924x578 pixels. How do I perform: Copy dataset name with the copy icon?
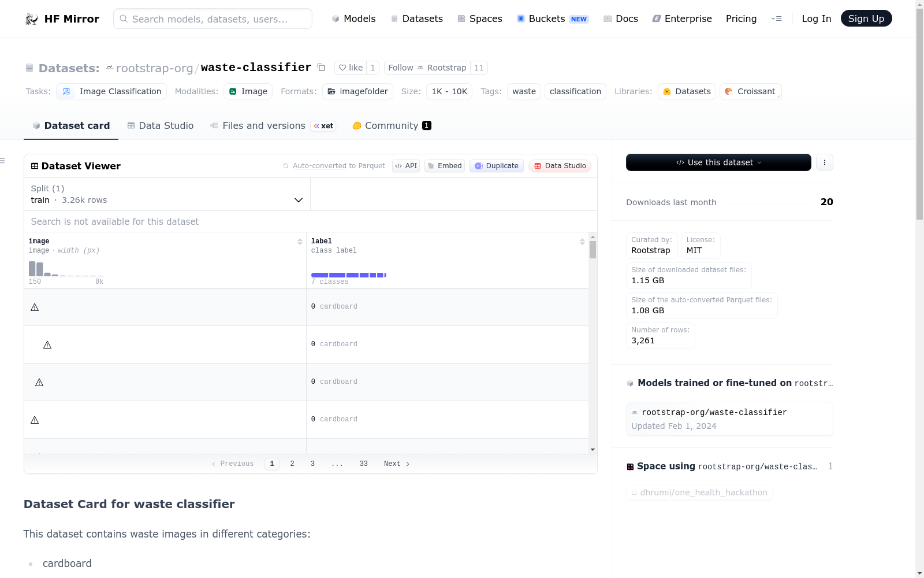click(322, 68)
